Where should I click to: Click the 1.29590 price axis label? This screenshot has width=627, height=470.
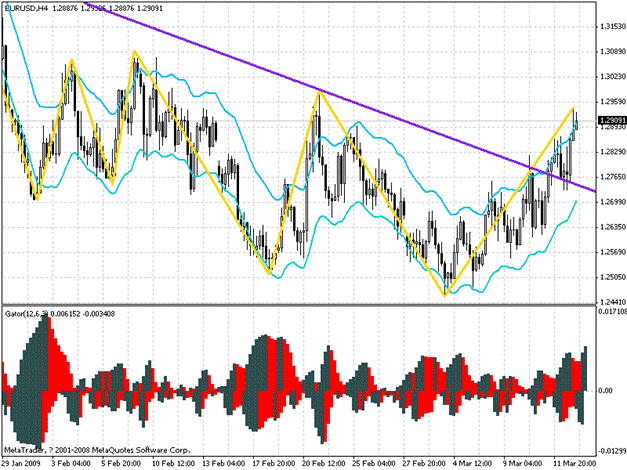pos(612,102)
